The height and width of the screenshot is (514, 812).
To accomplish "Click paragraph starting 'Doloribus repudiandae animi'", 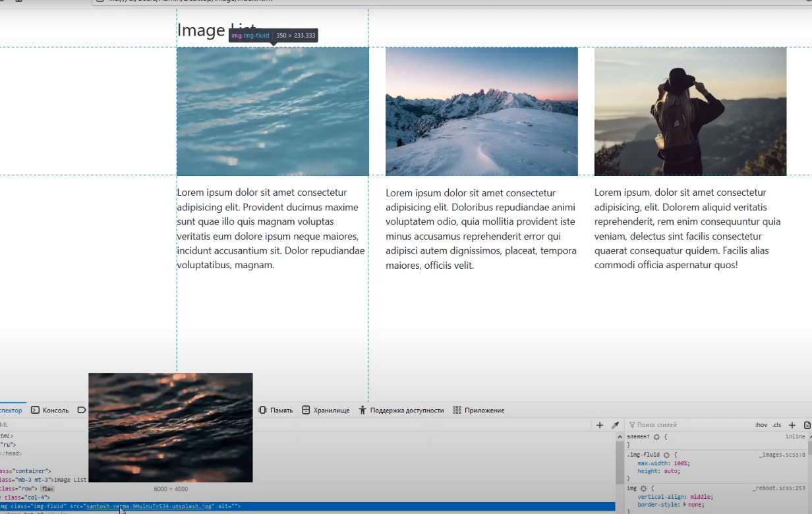I will (481, 229).
